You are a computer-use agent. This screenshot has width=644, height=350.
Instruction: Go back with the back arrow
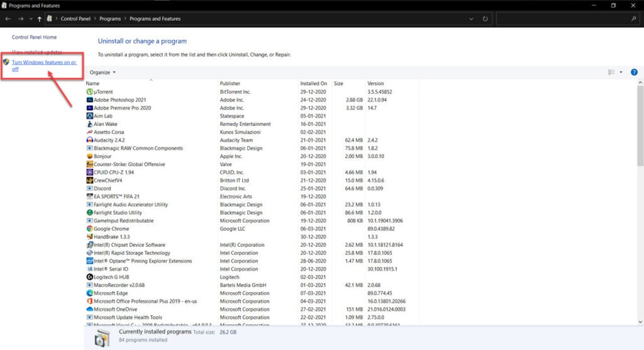[x=8, y=19]
